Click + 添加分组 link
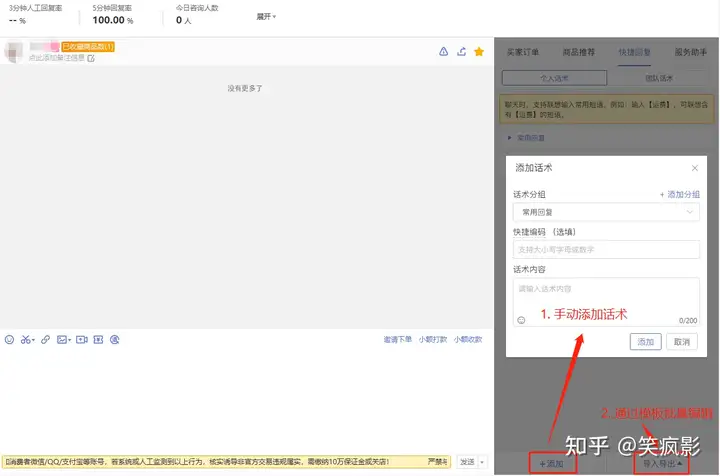 (680, 195)
